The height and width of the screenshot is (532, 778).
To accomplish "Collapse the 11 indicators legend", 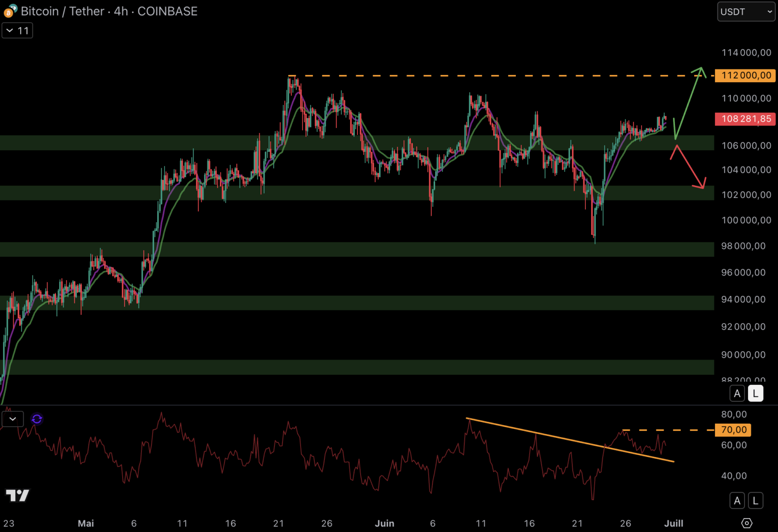I will click(x=17, y=31).
